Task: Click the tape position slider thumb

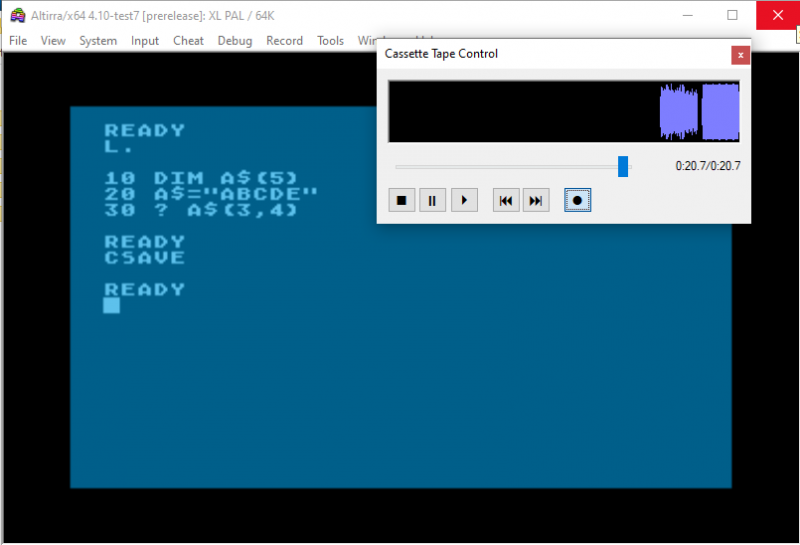Action: 623,166
